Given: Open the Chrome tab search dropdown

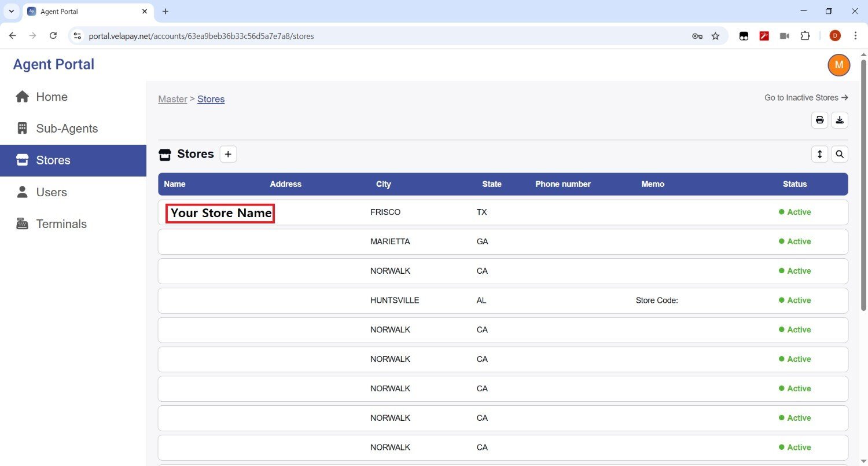Looking at the screenshot, I should [11, 12].
